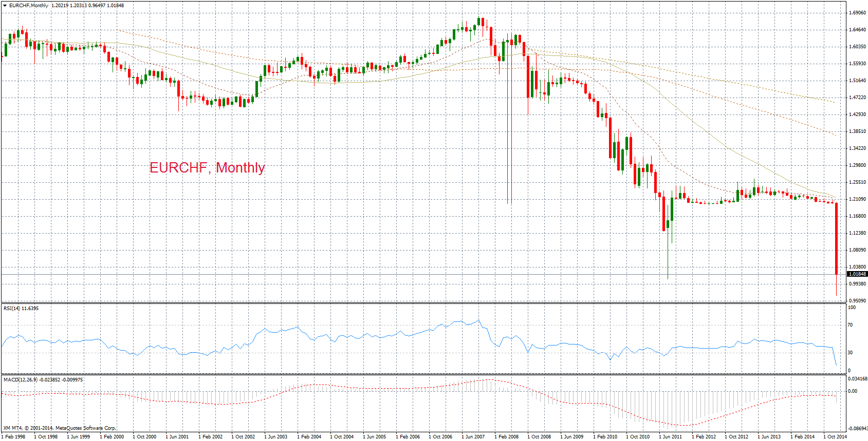Click the RSI(14) 11.6395 indicator label

click(21, 308)
